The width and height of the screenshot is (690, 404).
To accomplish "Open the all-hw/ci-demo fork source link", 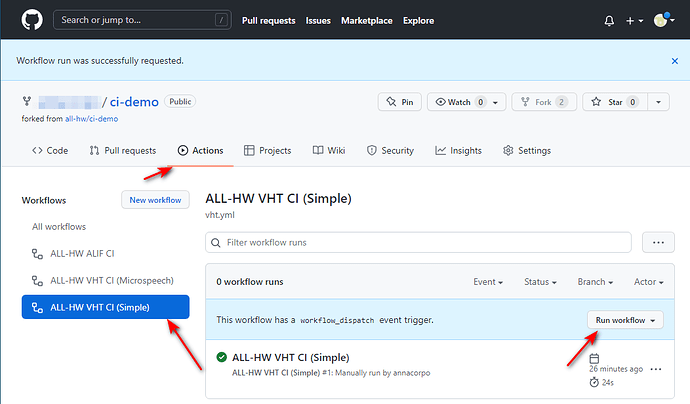I will point(92,118).
